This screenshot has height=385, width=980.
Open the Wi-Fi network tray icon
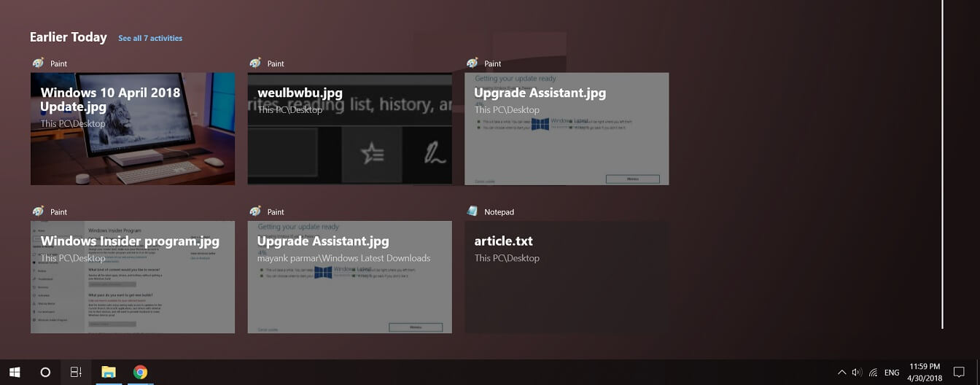point(873,373)
